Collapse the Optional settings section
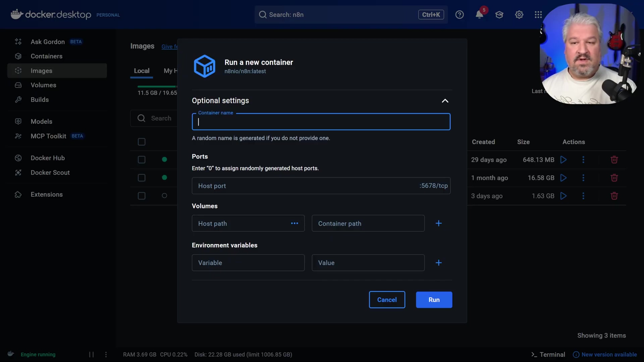 [x=445, y=101]
